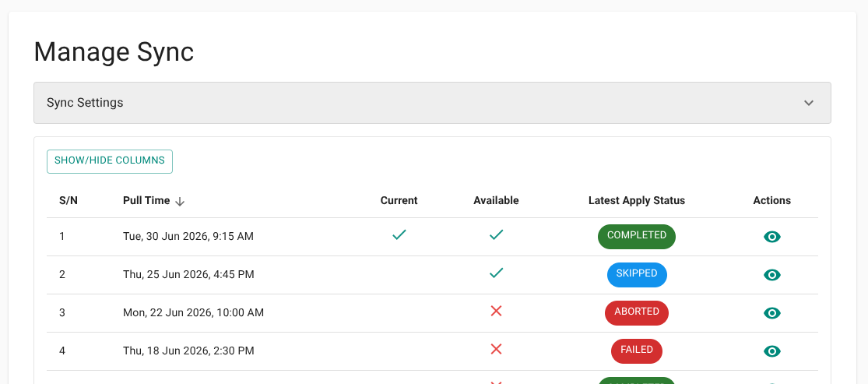Click the ABORTED status badge
Image resolution: width=868 pixels, height=384 pixels.
pyautogui.click(x=637, y=313)
